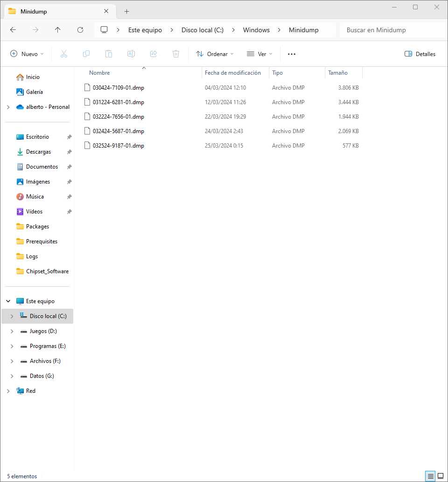Open the Ordenar sort menu
Image resolution: width=448 pixels, height=482 pixels.
215,54
